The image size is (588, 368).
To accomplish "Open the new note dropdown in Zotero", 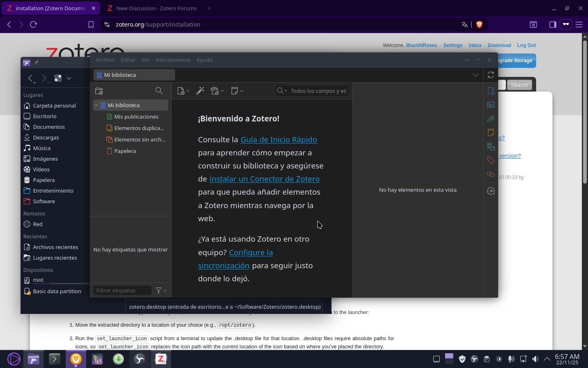I will click(237, 91).
